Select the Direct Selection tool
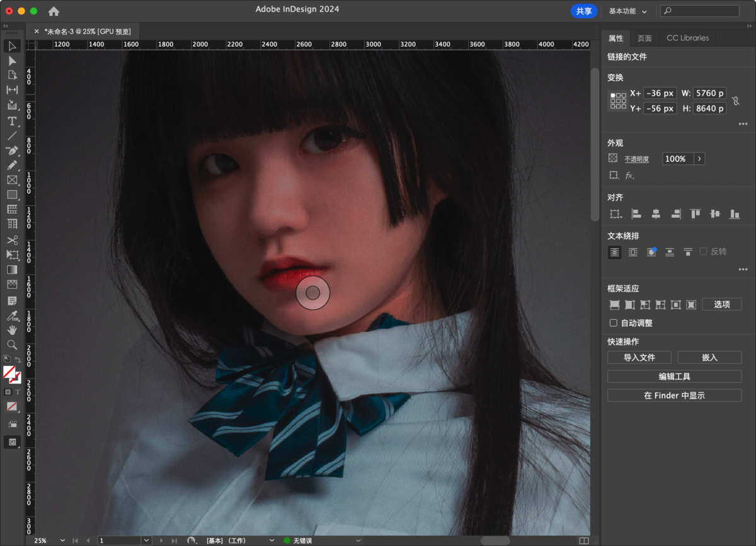 [12, 60]
